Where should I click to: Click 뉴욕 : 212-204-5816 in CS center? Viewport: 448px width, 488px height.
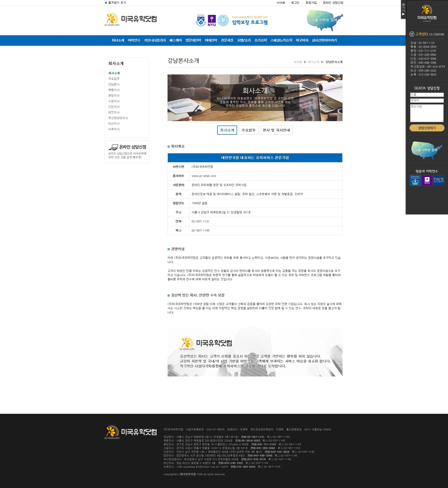coord(423,75)
